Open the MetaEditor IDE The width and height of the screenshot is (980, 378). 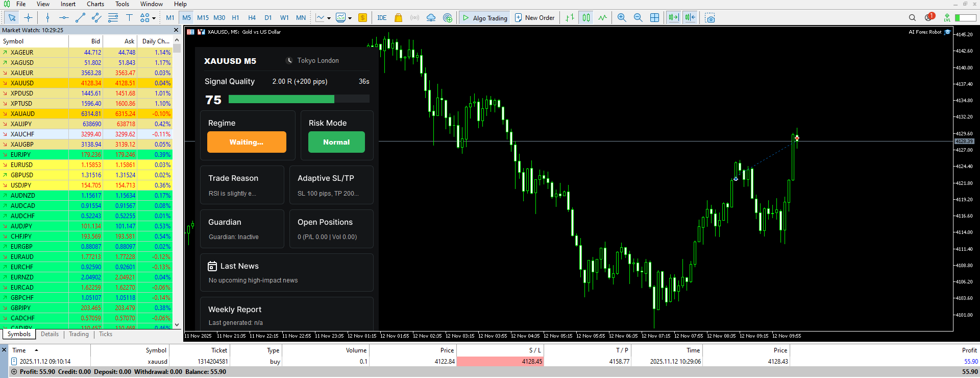point(382,18)
